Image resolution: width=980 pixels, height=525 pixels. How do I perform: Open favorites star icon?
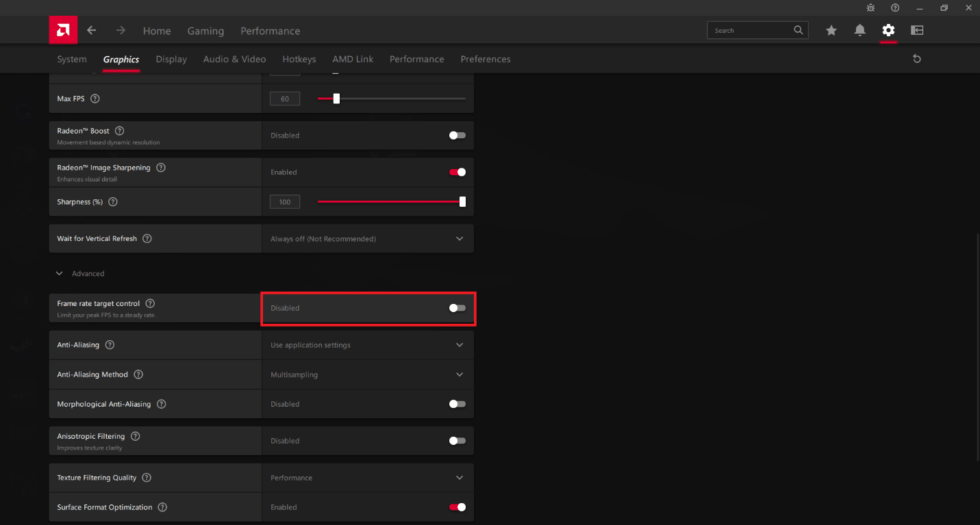point(831,30)
